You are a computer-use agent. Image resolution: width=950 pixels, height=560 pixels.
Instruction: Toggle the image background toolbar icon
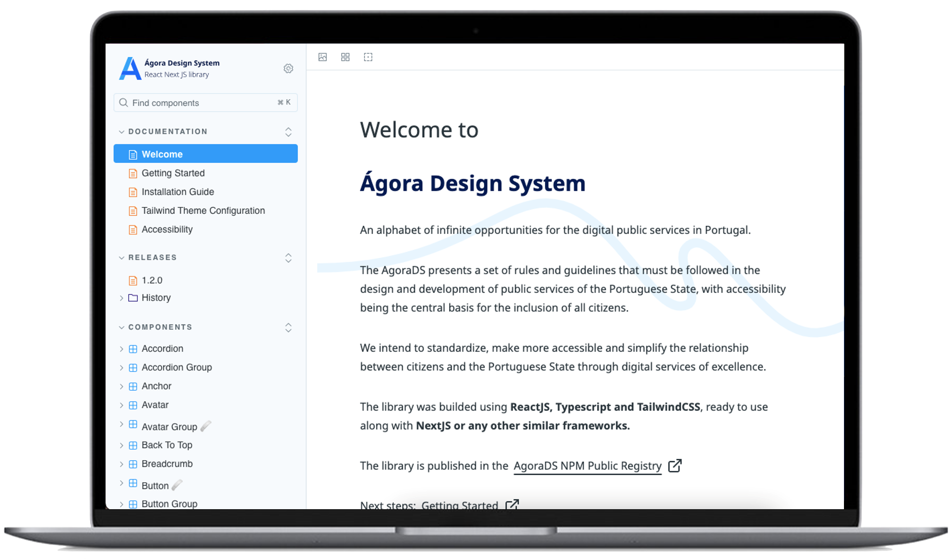pos(322,57)
